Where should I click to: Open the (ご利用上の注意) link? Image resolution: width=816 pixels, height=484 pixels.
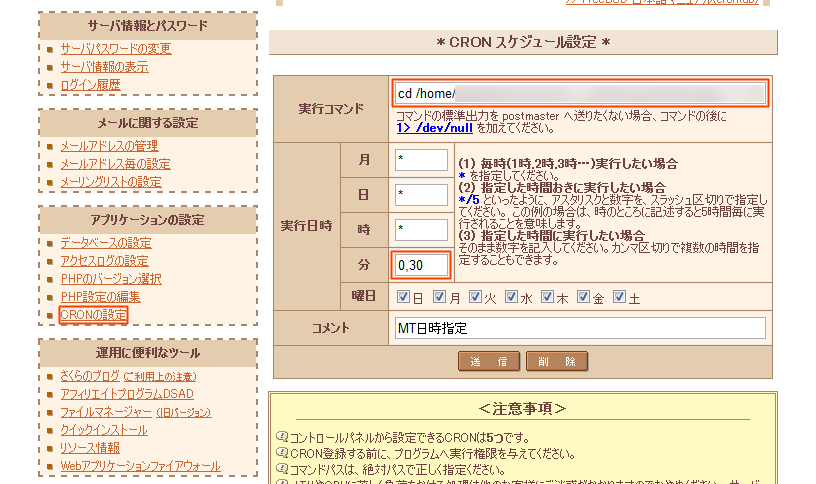point(160,377)
